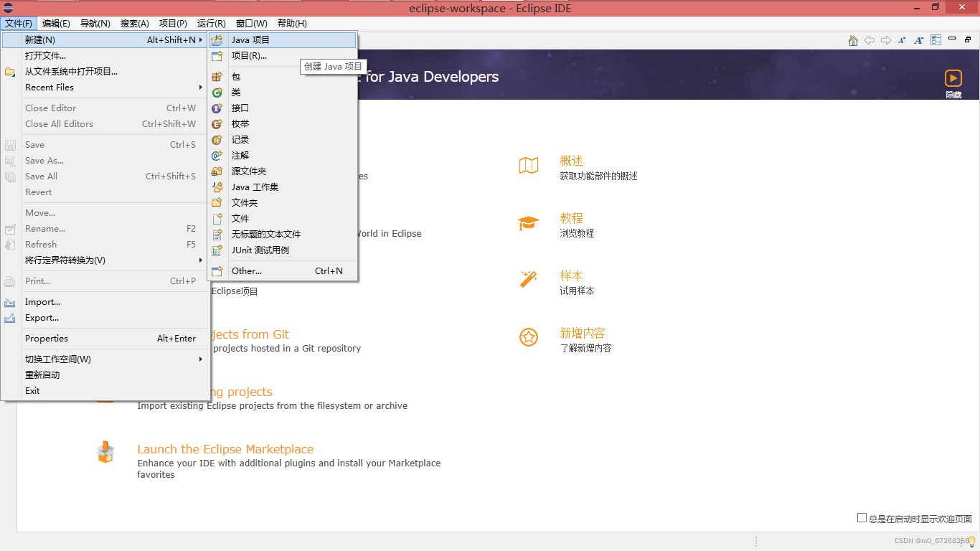
Task: Click the Import... menu icon
Action: 10,303
